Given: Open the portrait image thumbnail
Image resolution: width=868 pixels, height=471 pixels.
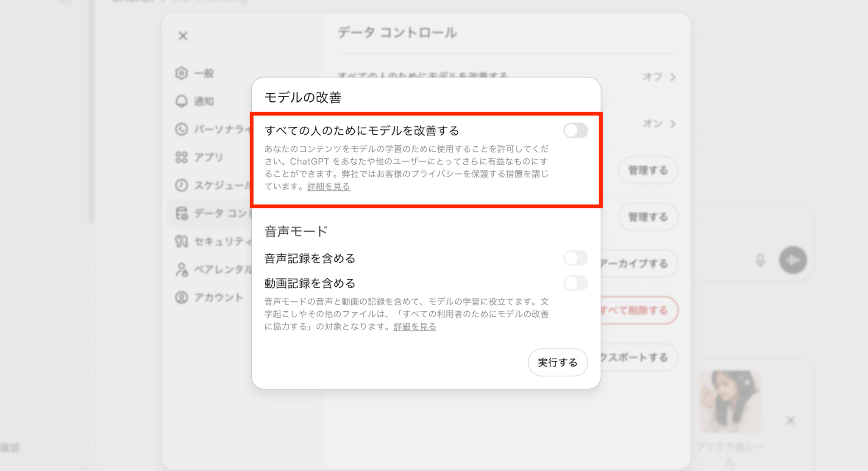Looking at the screenshot, I should [x=730, y=401].
